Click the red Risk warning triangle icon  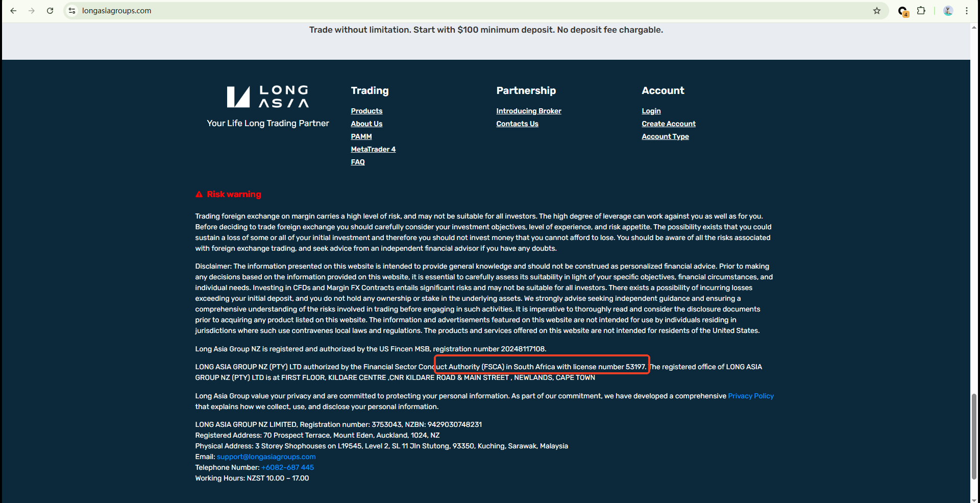(199, 195)
